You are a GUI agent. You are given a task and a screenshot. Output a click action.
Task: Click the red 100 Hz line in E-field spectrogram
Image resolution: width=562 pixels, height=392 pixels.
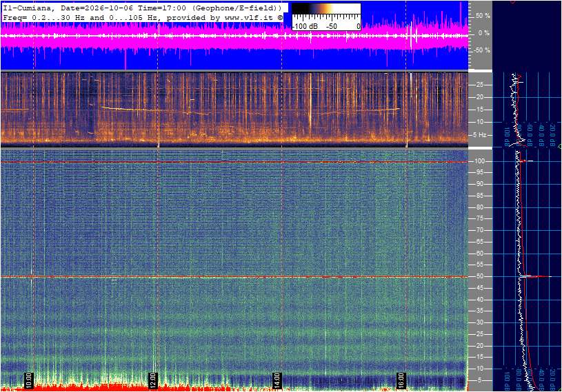click(x=234, y=162)
